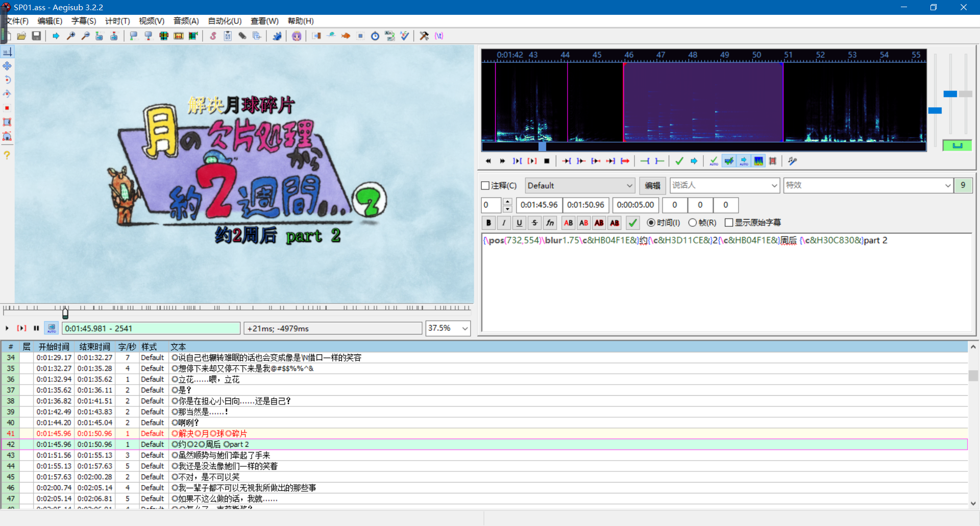This screenshot has height=526, width=980.
Task: Open Options hammer and wrench icon
Action: [424, 36]
